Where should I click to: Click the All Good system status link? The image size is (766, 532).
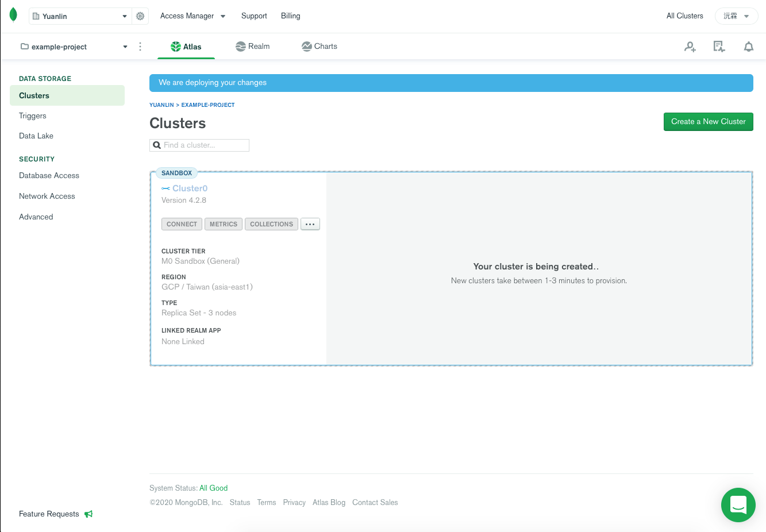[x=213, y=488]
